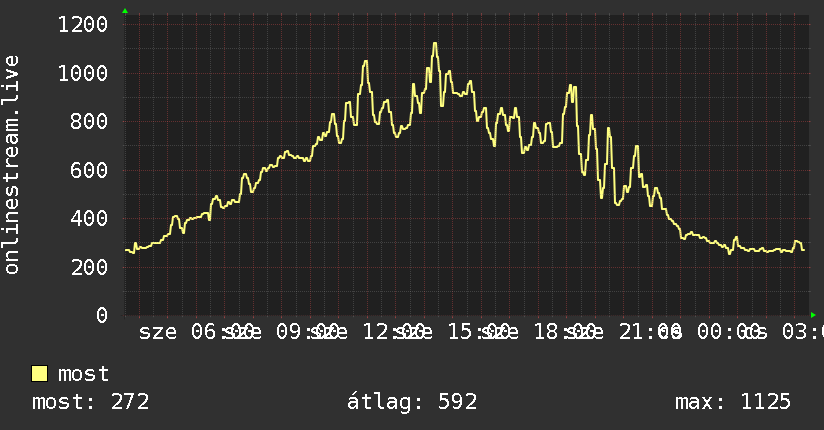Click the x-axis time label 21:00
This screenshot has width=824, height=430.
(x=651, y=332)
